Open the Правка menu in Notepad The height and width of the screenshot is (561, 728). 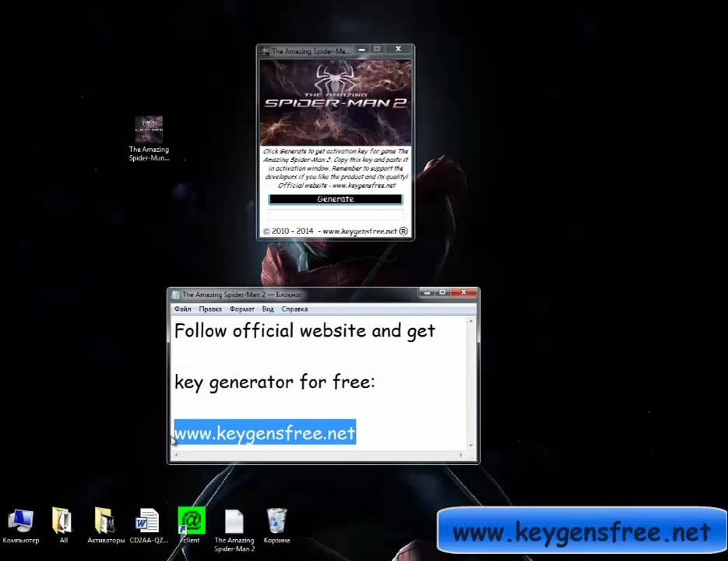pos(210,309)
